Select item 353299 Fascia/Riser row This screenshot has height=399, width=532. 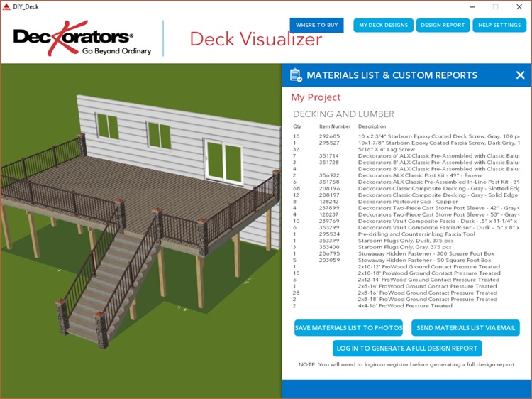pyautogui.click(x=406, y=227)
